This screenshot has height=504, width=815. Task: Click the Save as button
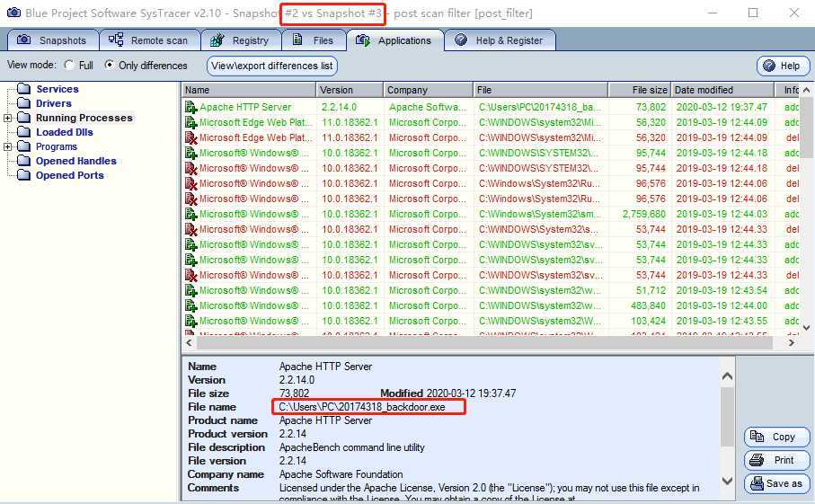tap(777, 483)
